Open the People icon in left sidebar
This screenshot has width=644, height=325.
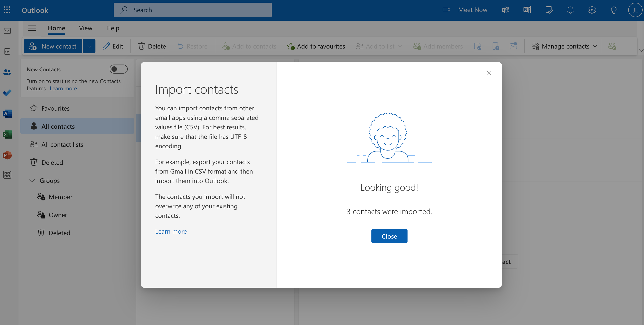(x=7, y=72)
